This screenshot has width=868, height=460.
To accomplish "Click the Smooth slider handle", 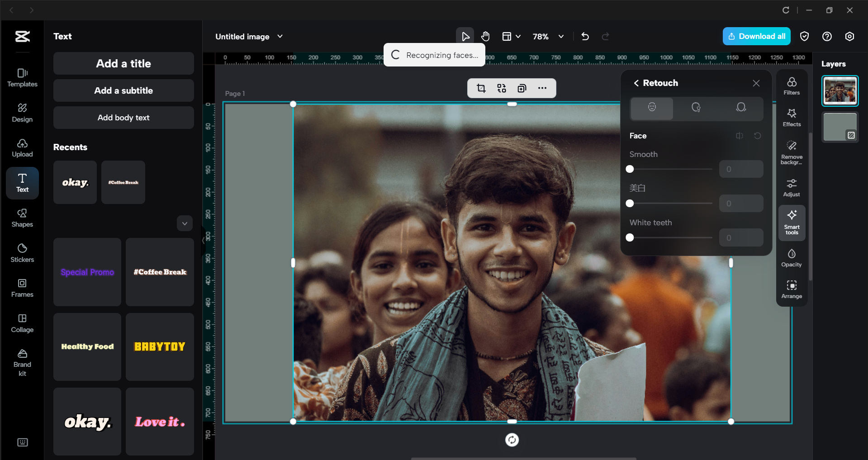I will (x=630, y=169).
